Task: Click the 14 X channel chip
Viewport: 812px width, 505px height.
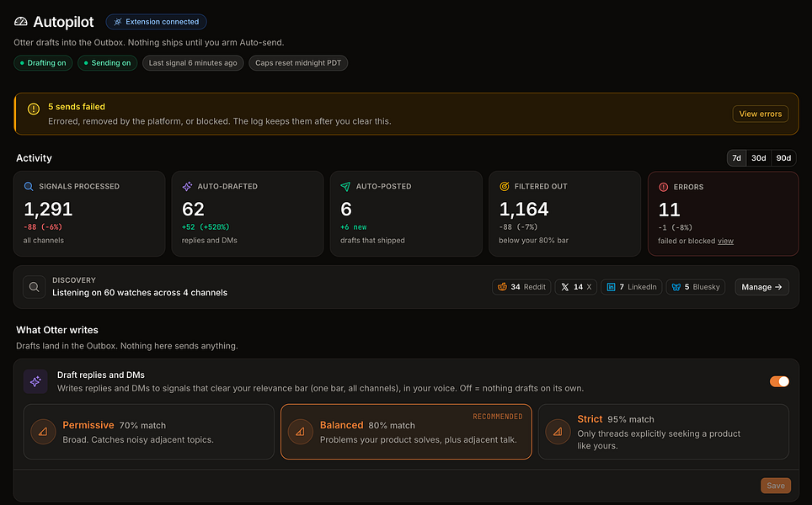Action: tap(576, 287)
